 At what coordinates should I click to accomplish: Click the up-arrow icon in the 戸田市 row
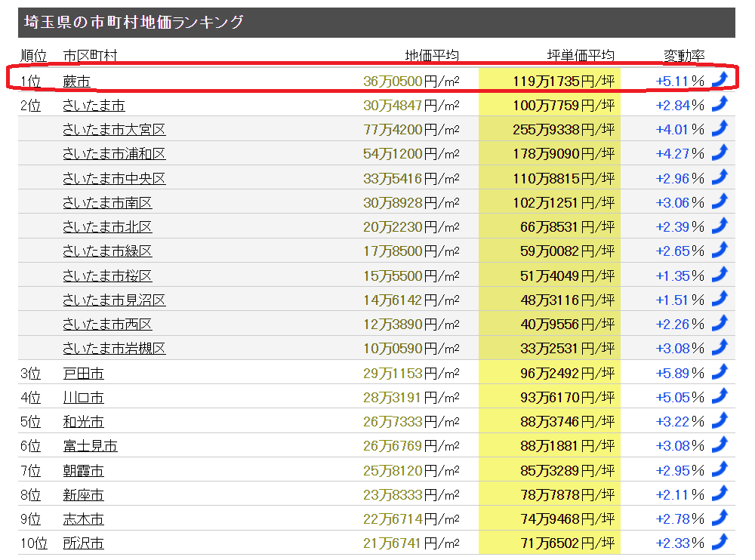point(720,371)
